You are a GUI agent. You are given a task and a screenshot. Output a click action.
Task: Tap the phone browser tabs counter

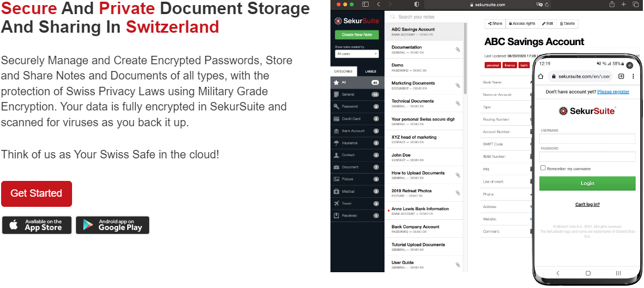pyautogui.click(x=621, y=77)
